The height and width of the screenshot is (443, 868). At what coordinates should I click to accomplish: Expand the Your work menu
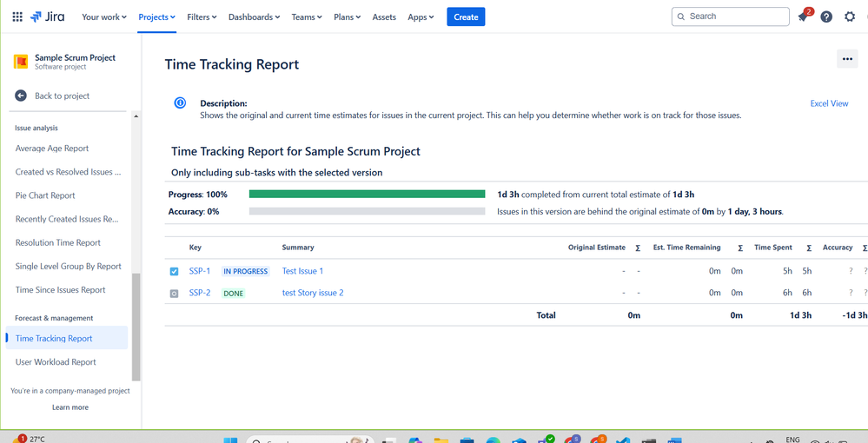(x=104, y=17)
